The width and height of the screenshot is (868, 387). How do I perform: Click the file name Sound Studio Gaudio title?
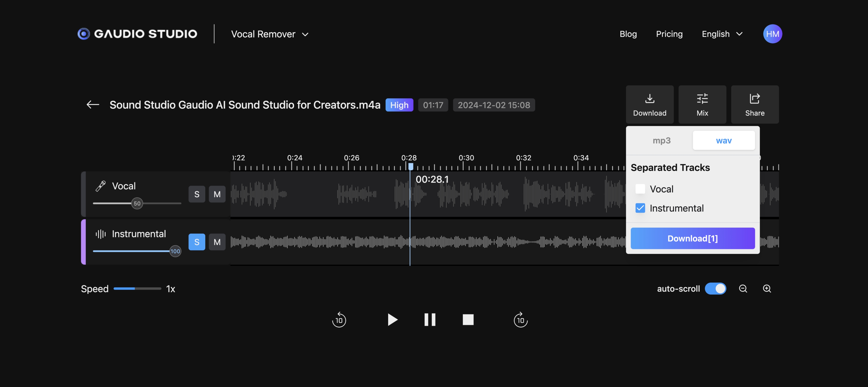pyautogui.click(x=245, y=105)
